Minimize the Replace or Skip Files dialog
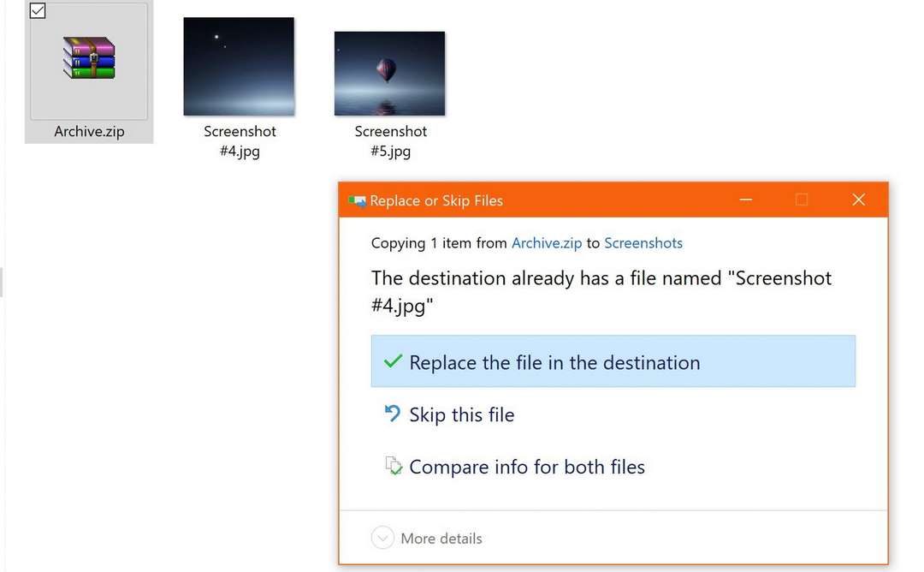 pyautogui.click(x=746, y=200)
